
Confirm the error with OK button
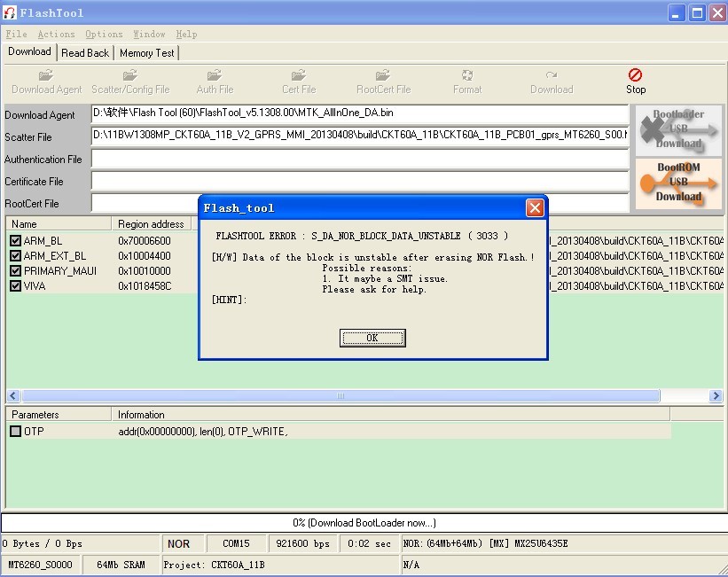[x=372, y=338]
